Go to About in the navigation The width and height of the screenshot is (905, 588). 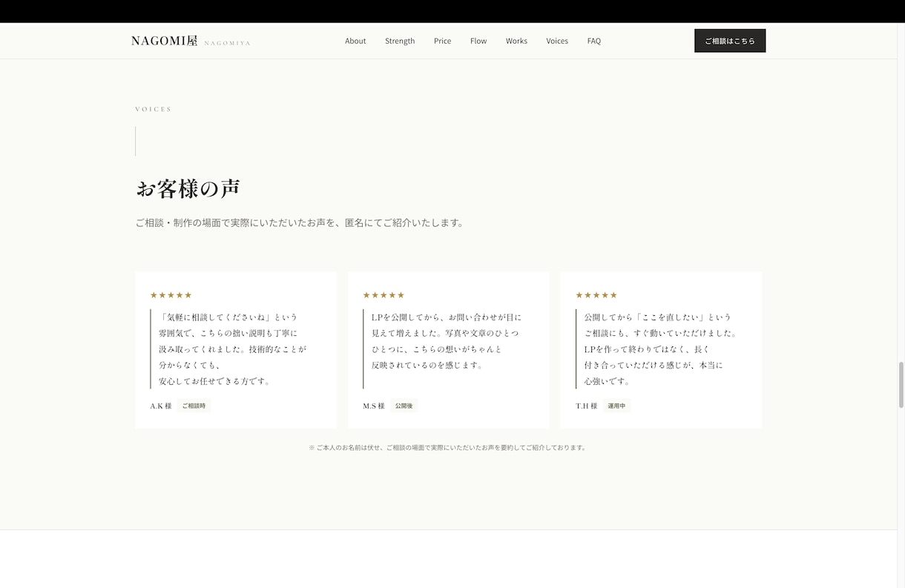click(x=355, y=41)
